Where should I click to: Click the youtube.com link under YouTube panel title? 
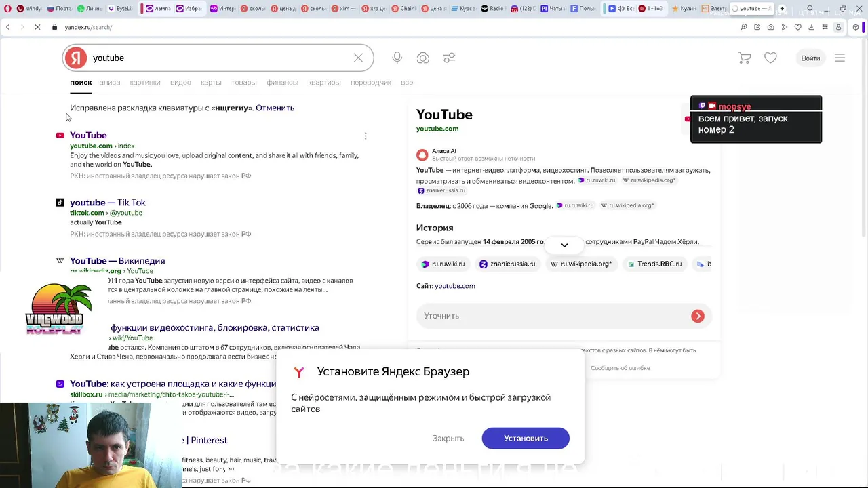click(x=437, y=128)
